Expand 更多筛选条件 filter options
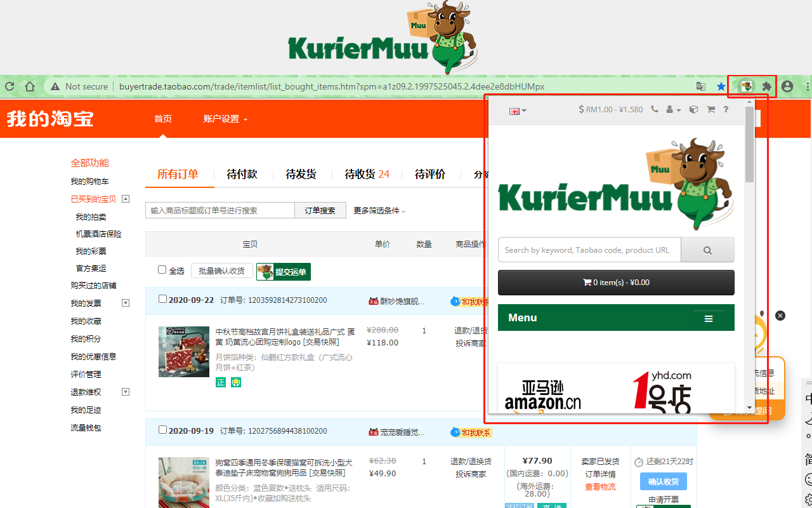 tap(379, 210)
